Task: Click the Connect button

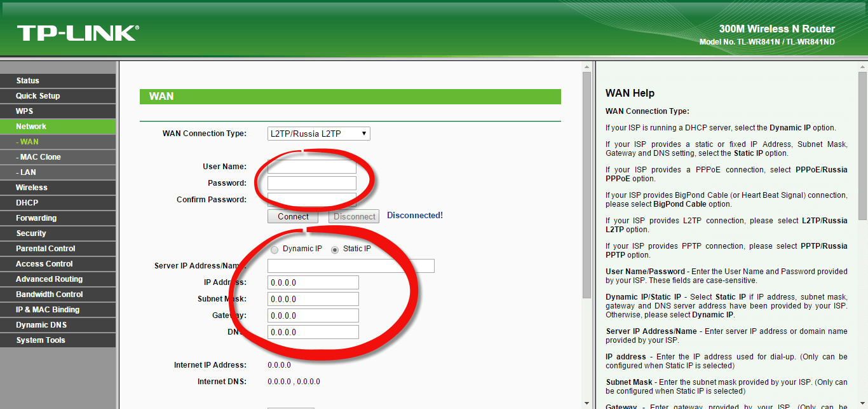Action: click(x=293, y=216)
